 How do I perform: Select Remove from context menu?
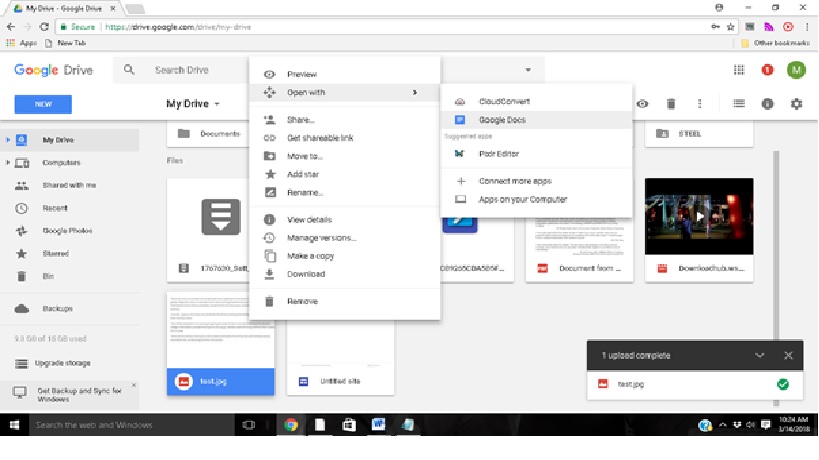(345, 301)
